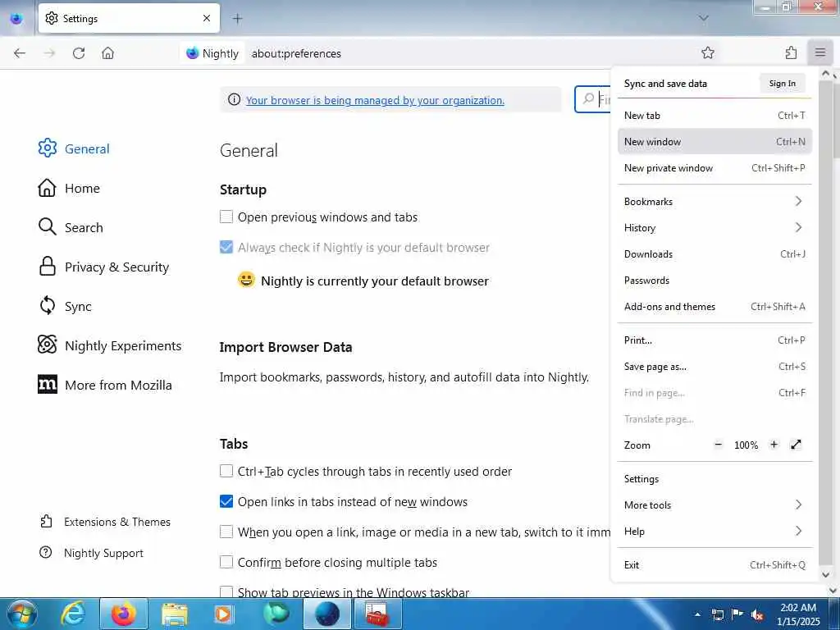Show hidden system tray icons arrow
840x630 pixels.
[697, 614]
